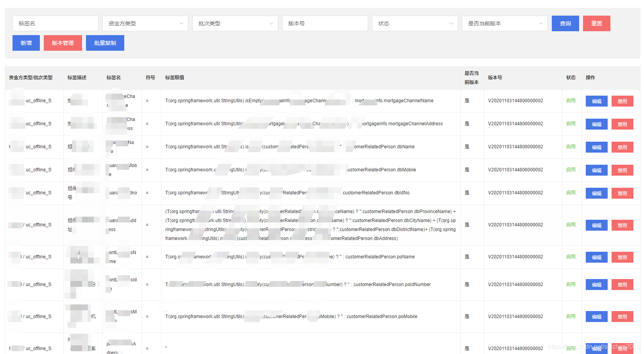
Task: Click version number in dbAddress row
Action: click(x=515, y=225)
